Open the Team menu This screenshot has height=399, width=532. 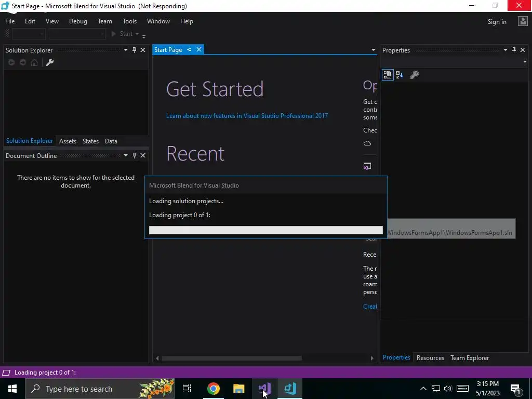[x=105, y=21]
